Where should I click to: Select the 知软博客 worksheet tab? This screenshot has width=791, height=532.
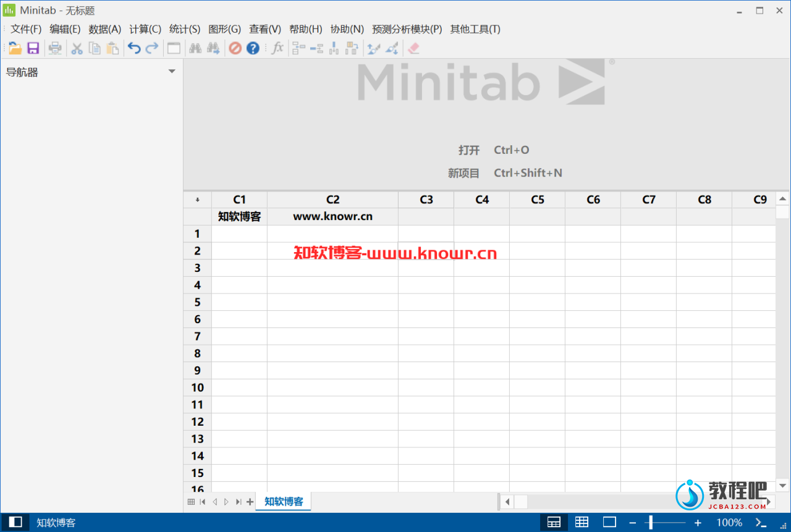(x=284, y=502)
